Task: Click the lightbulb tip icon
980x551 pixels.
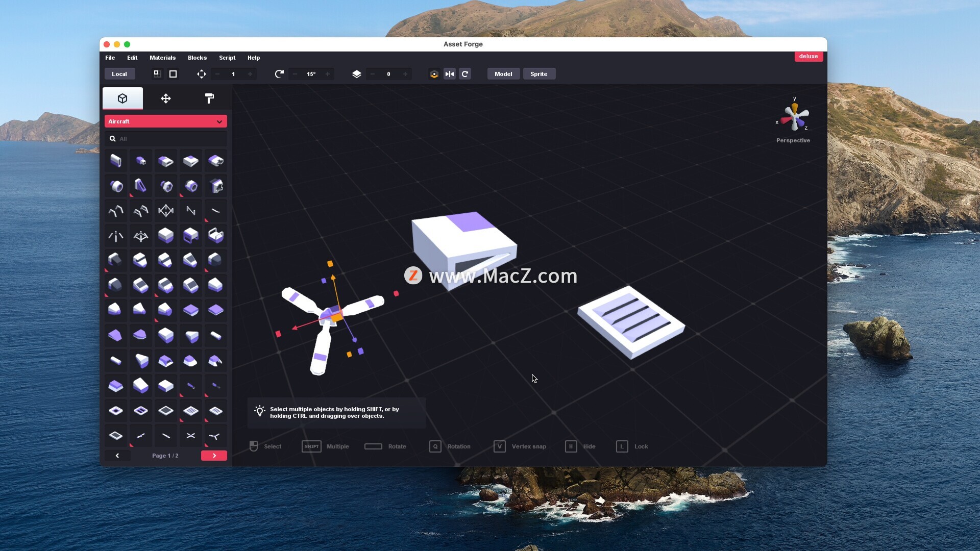Action: click(260, 411)
